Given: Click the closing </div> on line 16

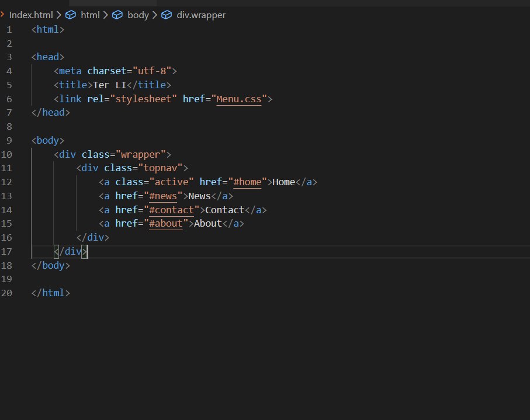Looking at the screenshot, I should pyautogui.click(x=92, y=238).
